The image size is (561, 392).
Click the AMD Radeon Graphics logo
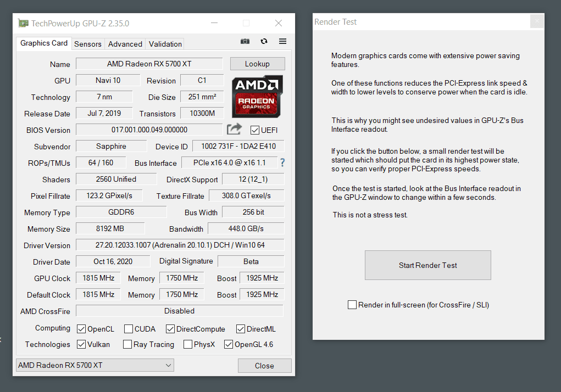[x=257, y=97]
